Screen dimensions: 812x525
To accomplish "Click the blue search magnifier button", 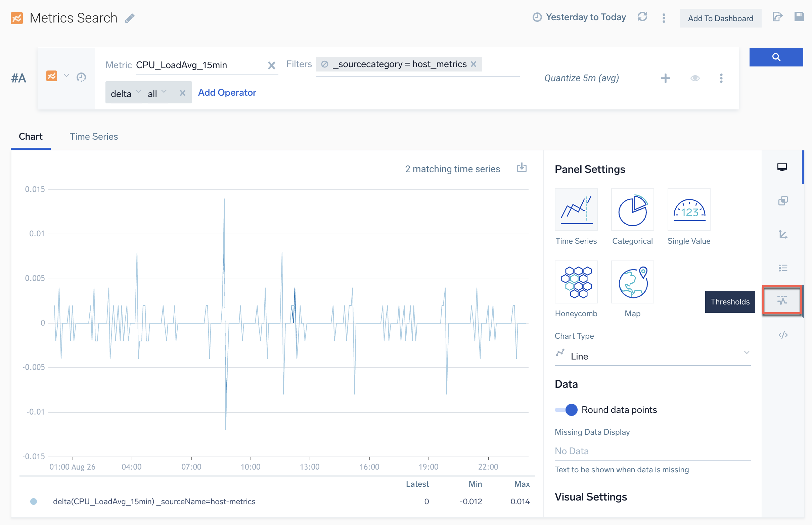I will pos(775,57).
